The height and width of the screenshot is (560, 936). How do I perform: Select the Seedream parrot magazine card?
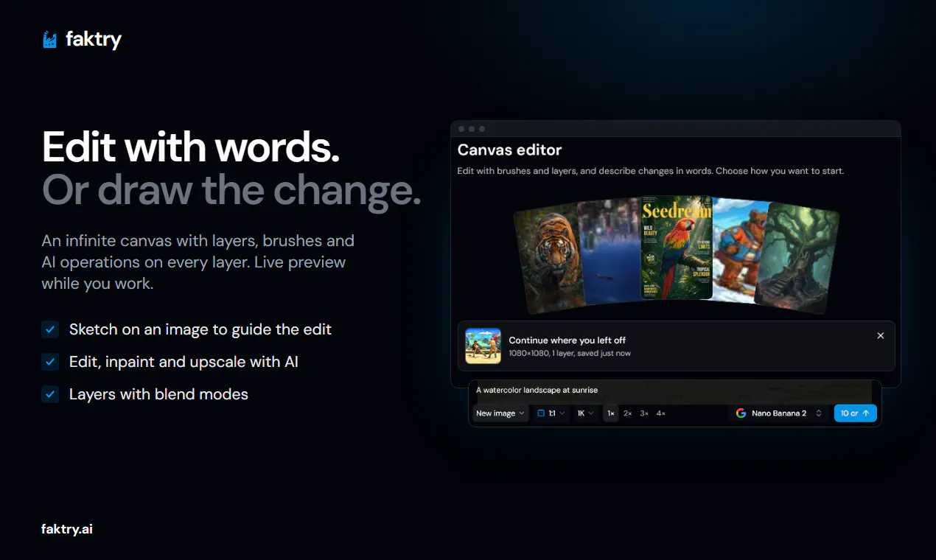(x=677, y=248)
